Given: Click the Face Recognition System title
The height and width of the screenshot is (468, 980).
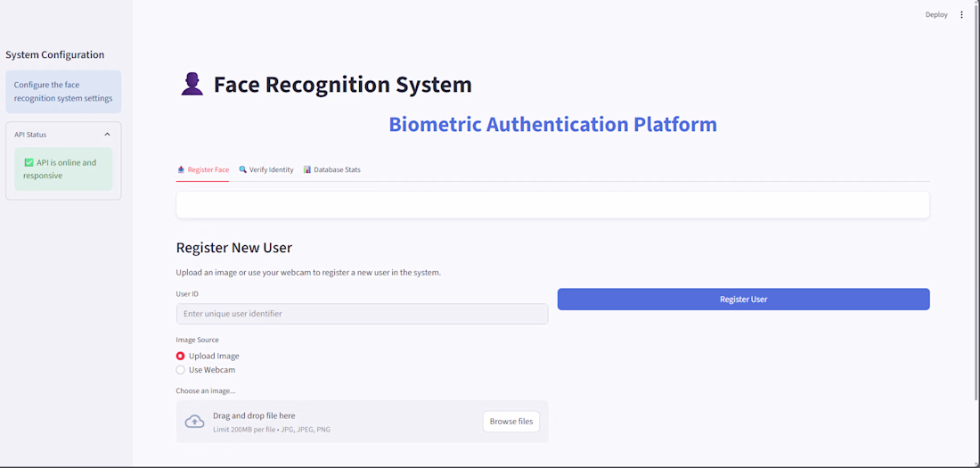Looking at the screenshot, I should [342, 85].
